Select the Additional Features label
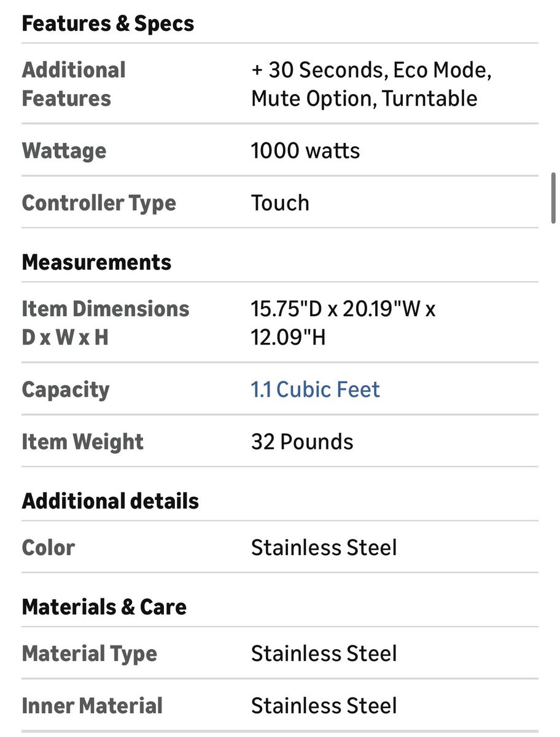 click(74, 84)
